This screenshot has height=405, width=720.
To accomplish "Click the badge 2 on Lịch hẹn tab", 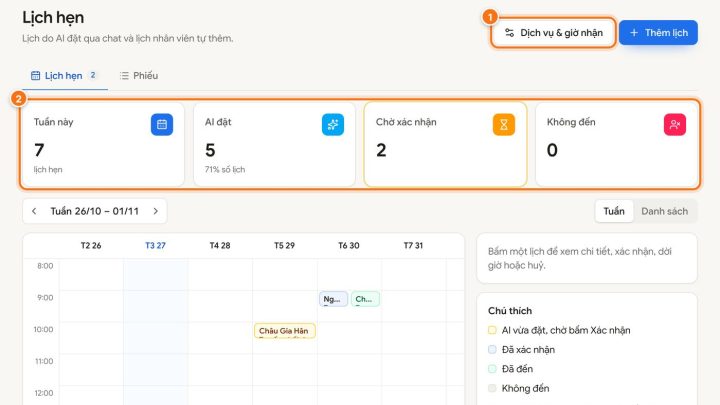I will point(93,75).
